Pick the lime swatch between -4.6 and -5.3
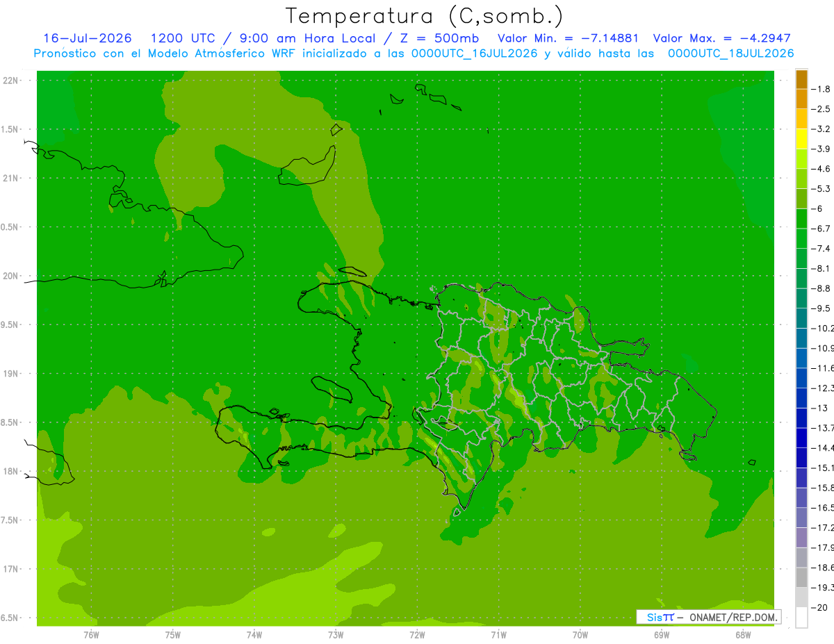The height and width of the screenshot is (644, 834). (x=801, y=179)
